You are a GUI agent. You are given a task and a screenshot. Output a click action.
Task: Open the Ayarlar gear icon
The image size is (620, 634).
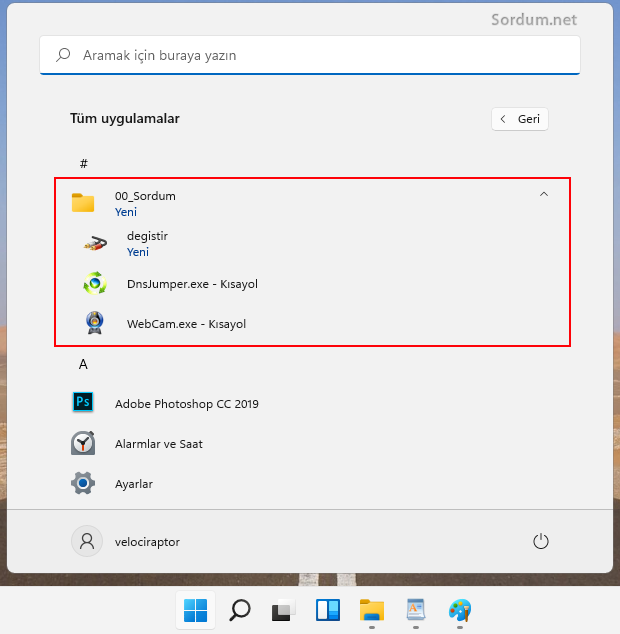click(x=83, y=483)
